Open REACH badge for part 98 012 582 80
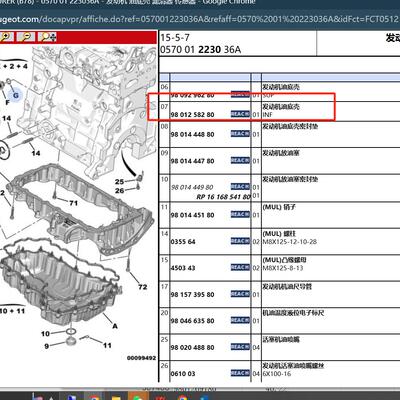Screen dimensions: 400x400 pos(240,114)
